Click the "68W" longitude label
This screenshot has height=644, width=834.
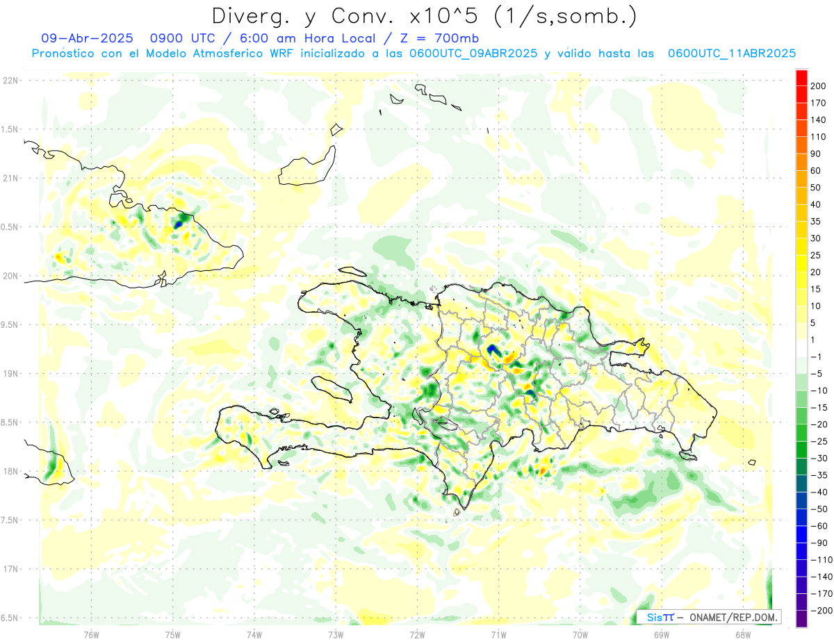point(743,634)
